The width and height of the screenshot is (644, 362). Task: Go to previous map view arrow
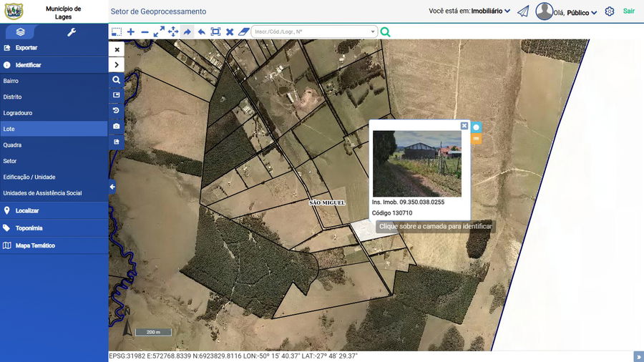pos(201,32)
